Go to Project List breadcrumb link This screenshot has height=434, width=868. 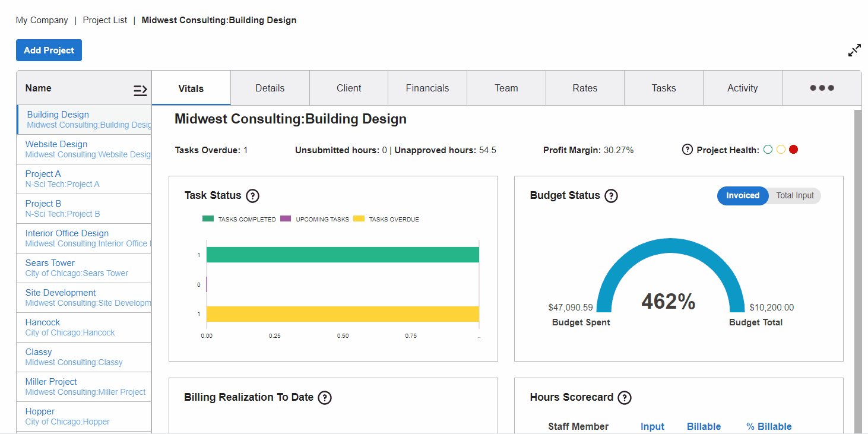click(105, 20)
